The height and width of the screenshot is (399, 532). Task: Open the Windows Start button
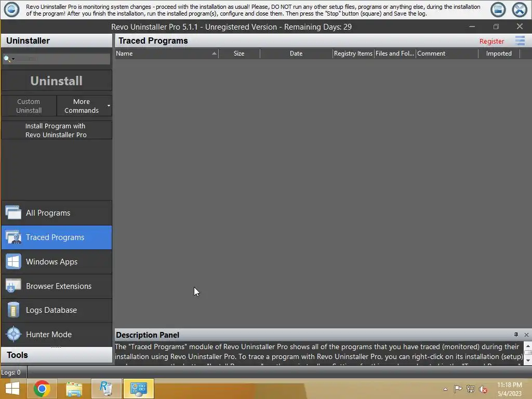pos(12,389)
